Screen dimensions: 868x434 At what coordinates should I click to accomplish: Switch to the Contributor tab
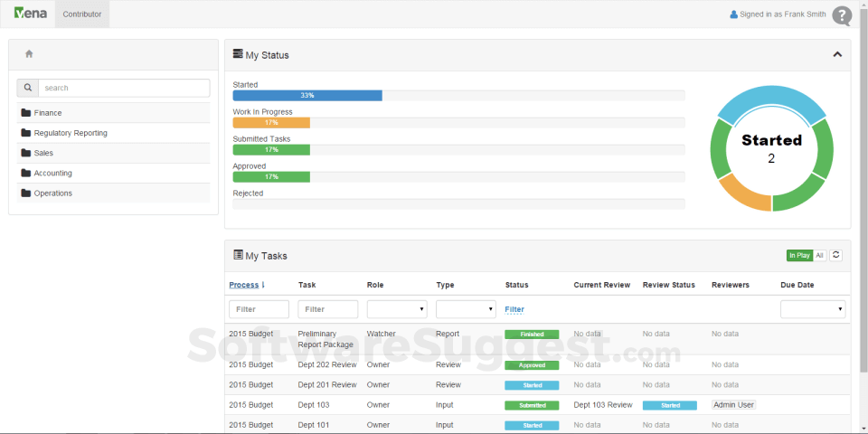point(82,14)
